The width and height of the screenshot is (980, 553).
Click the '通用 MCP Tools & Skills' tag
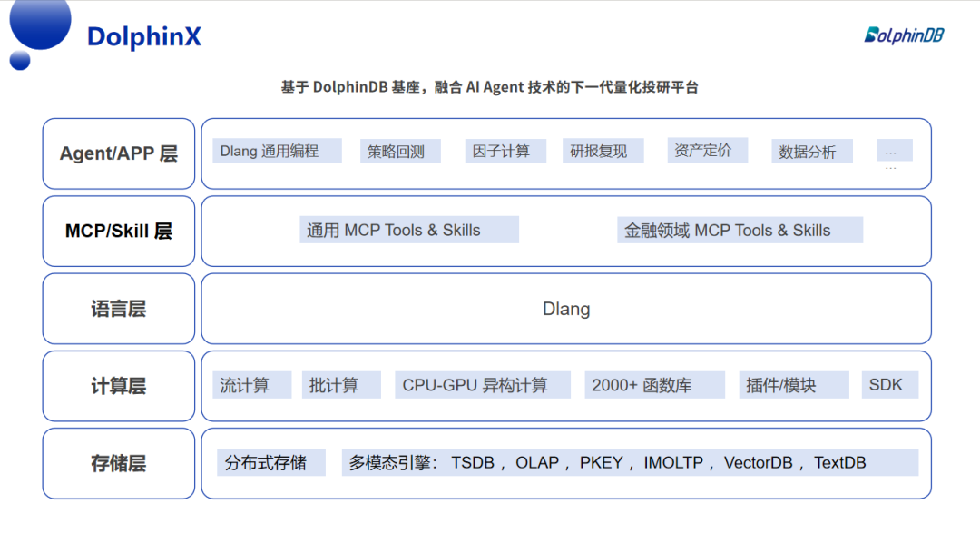pos(409,230)
